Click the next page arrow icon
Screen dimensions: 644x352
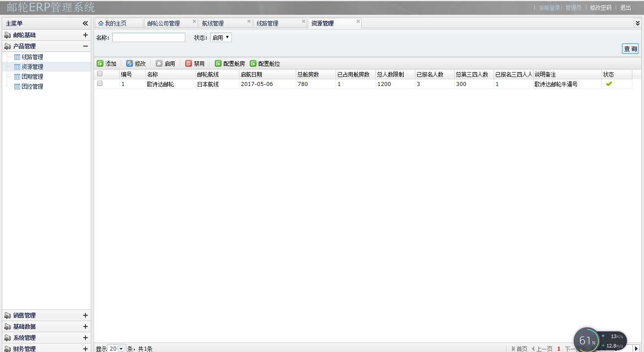637,349
